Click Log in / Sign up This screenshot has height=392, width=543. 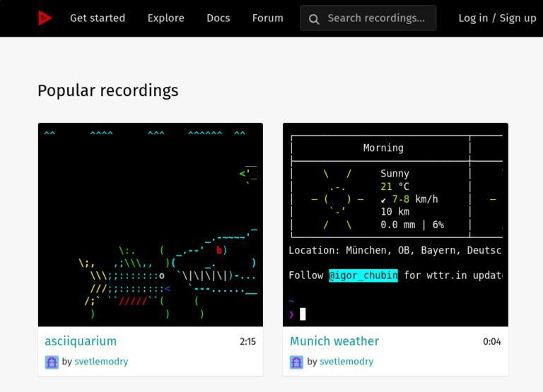[x=497, y=18]
